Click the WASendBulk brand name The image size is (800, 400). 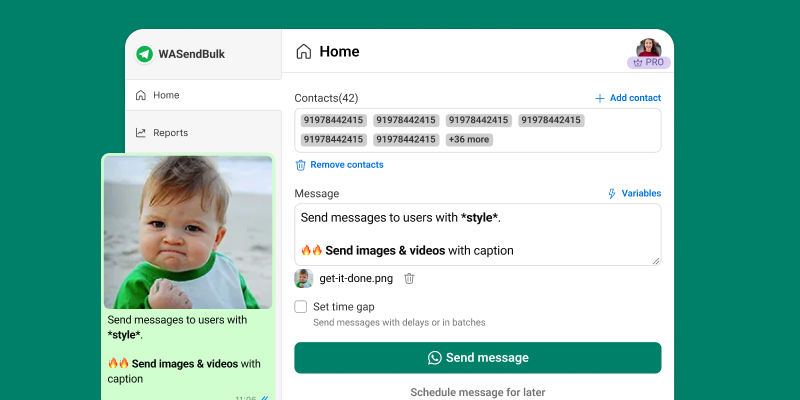(x=191, y=54)
